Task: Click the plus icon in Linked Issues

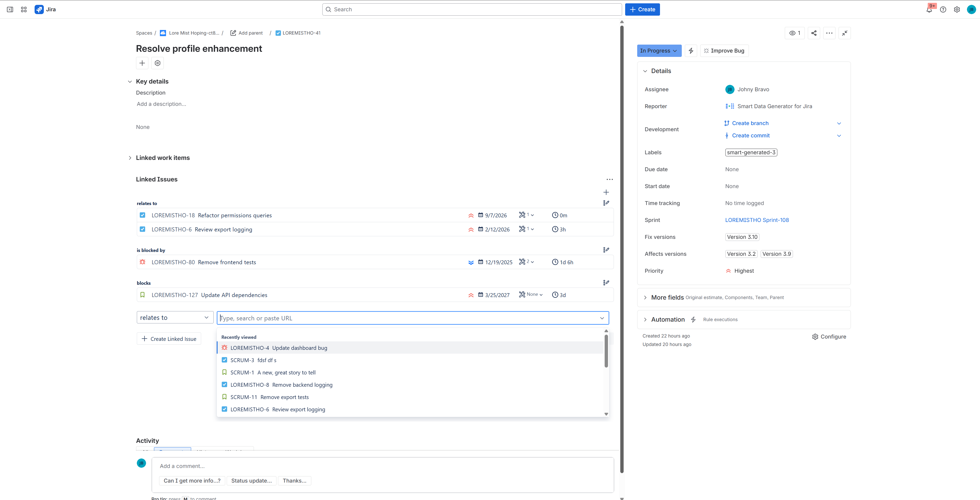Action: tap(606, 192)
